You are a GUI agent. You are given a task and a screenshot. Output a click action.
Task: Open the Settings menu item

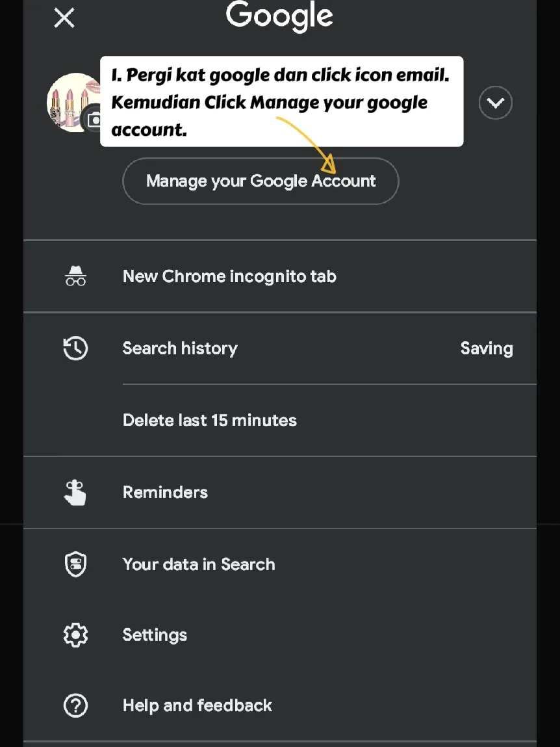(155, 635)
